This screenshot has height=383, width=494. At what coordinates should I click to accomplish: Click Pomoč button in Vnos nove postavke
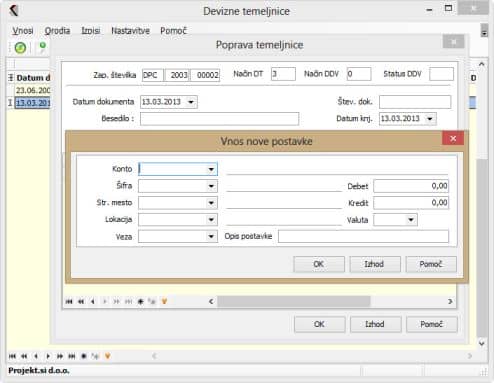431,264
